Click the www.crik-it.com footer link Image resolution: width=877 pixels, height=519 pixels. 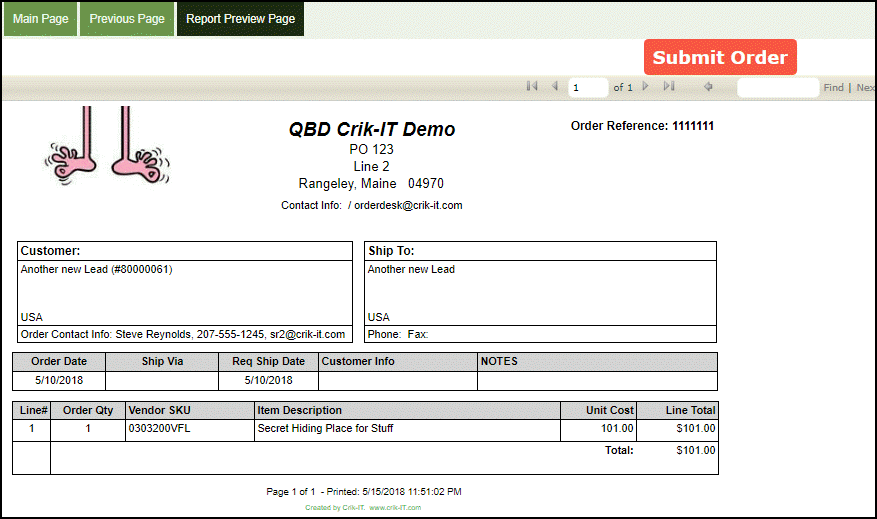(395, 507)
